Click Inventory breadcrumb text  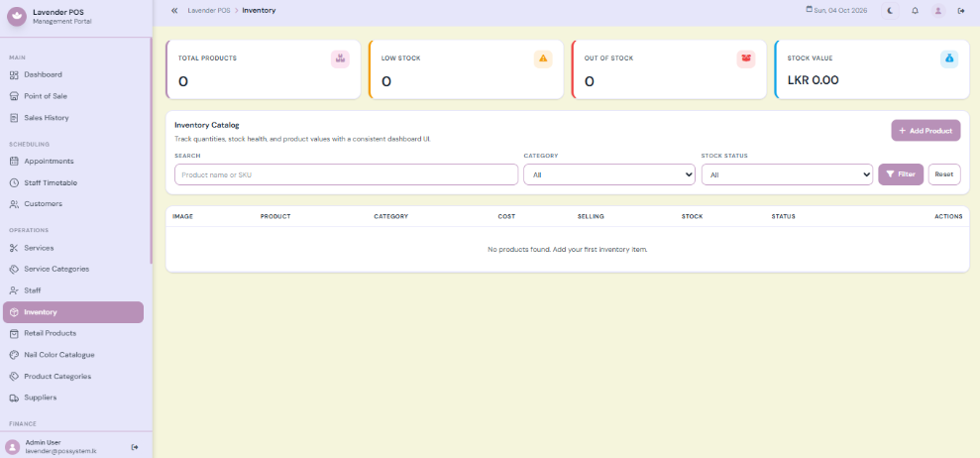coord(259,11)
